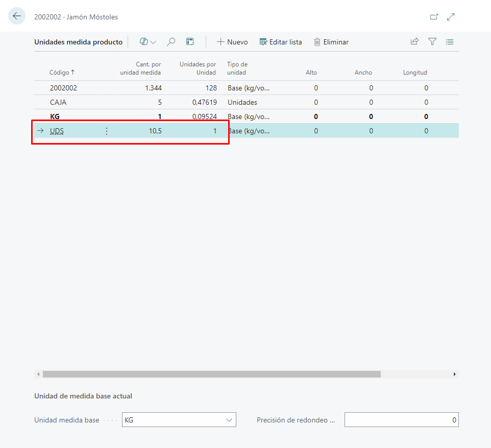Click the Tipo de unidad column header
The width and height of the screenshot is (491, 448).
point(237,68)
